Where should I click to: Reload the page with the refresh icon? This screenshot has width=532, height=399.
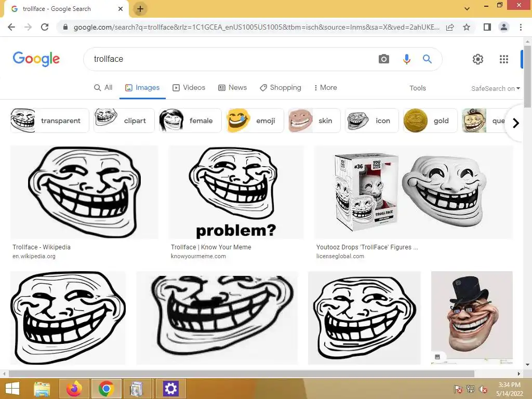[45, 27]
